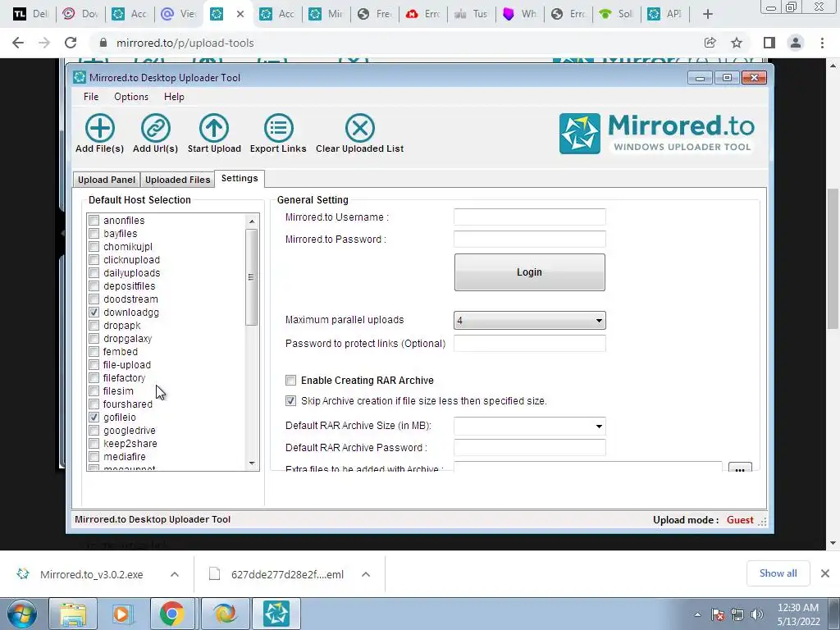840x630 pixels.
Task: Click the Chrome taskbar icon
Action: [x=171, y=614]
